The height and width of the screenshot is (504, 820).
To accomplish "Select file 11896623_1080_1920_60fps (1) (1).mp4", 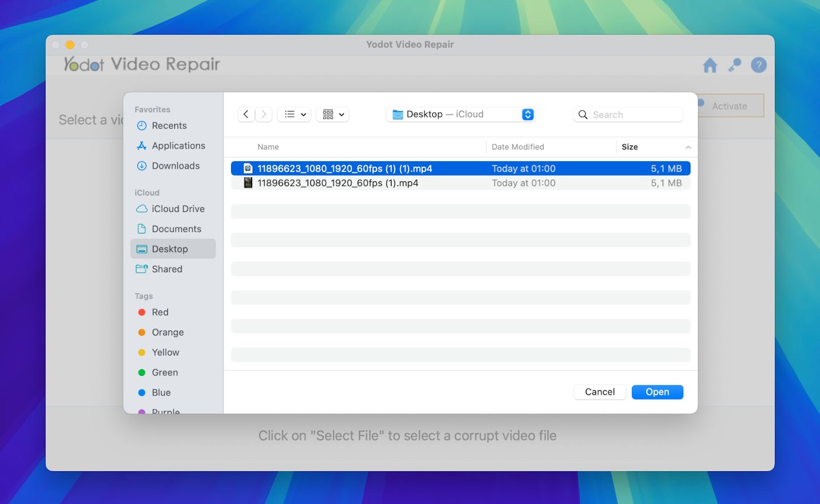I will click(461, 169).
